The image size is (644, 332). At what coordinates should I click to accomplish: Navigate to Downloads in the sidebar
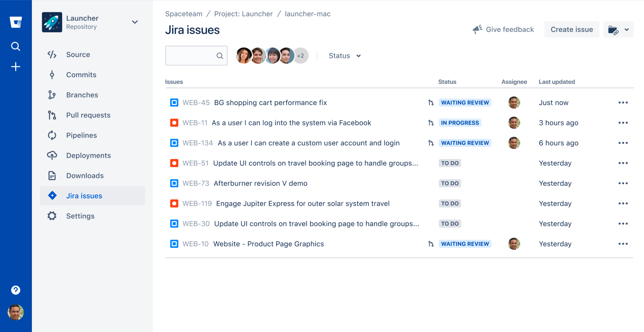(x=52, y=176)
